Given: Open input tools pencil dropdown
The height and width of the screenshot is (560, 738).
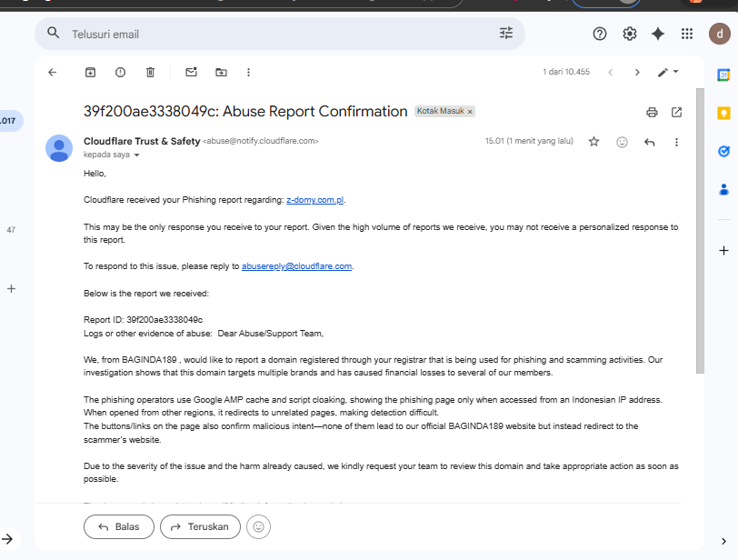Looking at the screenshot, I should [x=668, y=72].
